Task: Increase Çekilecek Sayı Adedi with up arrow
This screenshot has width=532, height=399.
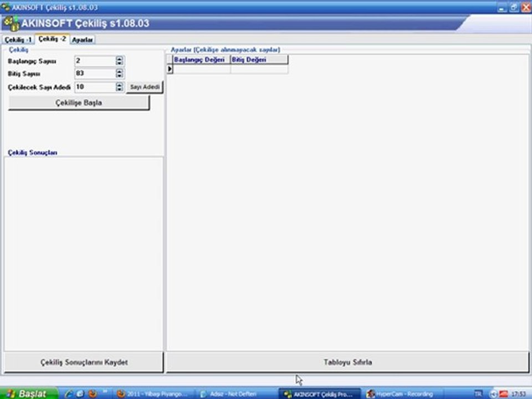Action: click(119, 85)
